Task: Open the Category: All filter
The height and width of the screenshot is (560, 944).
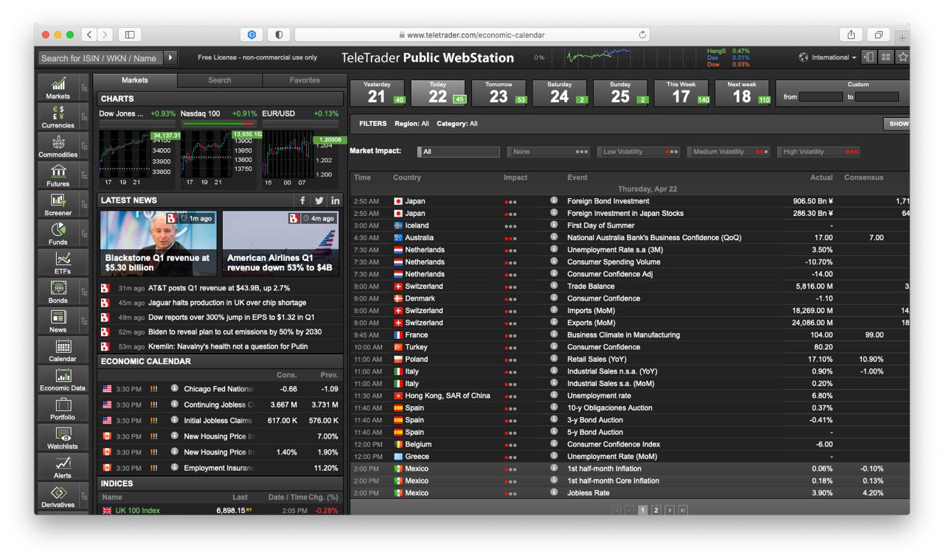Action: pos(457,124)
